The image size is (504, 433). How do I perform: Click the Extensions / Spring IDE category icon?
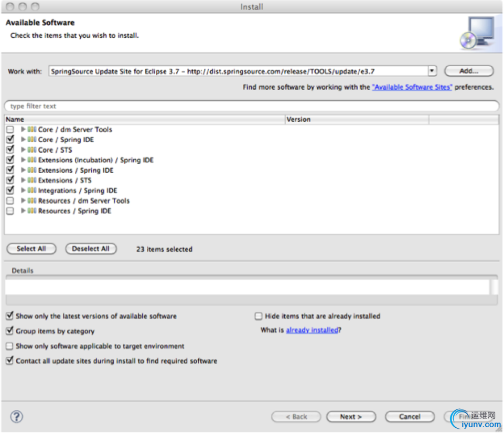pyautogui.click(x=32, y=170)
